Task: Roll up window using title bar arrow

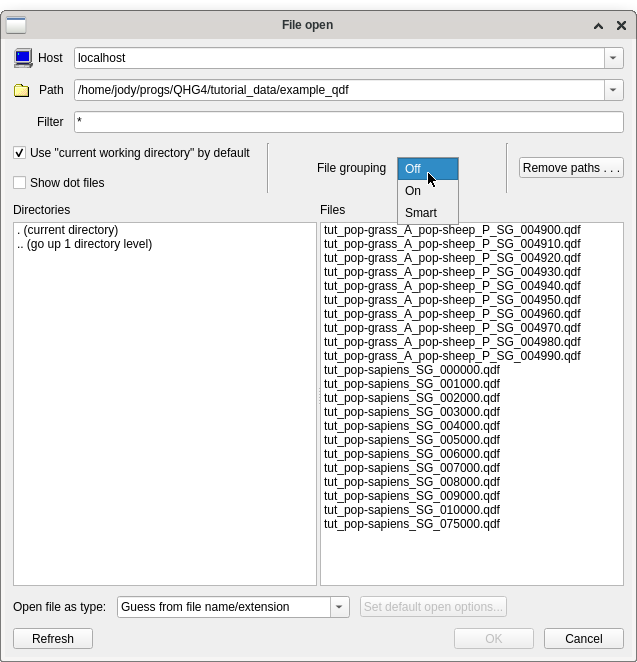Action: [598, 26]
